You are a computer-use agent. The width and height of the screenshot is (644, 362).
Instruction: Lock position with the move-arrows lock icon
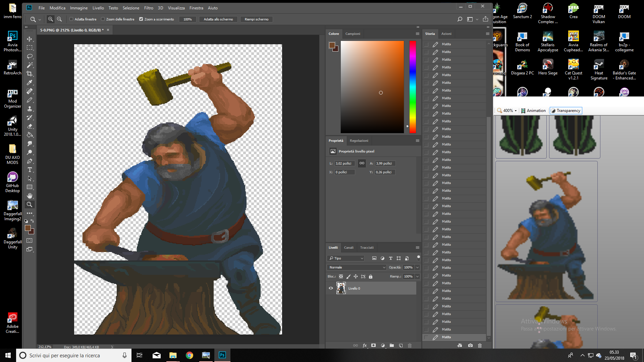(356, 277)
